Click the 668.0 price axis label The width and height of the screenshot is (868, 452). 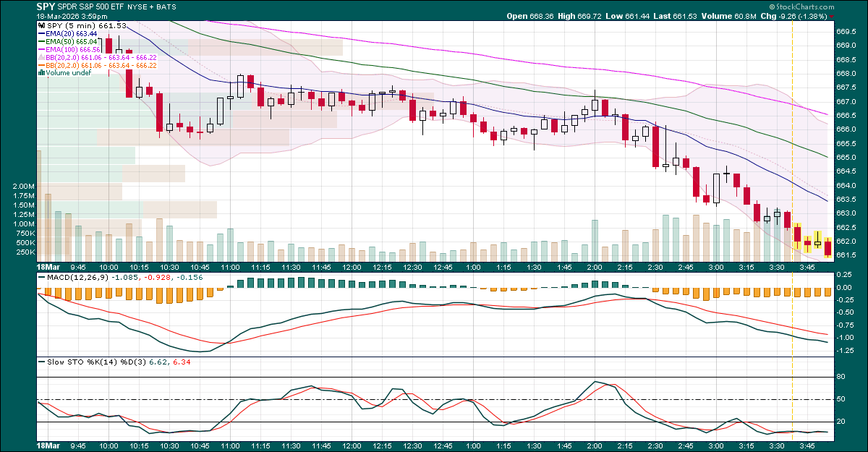846,73
